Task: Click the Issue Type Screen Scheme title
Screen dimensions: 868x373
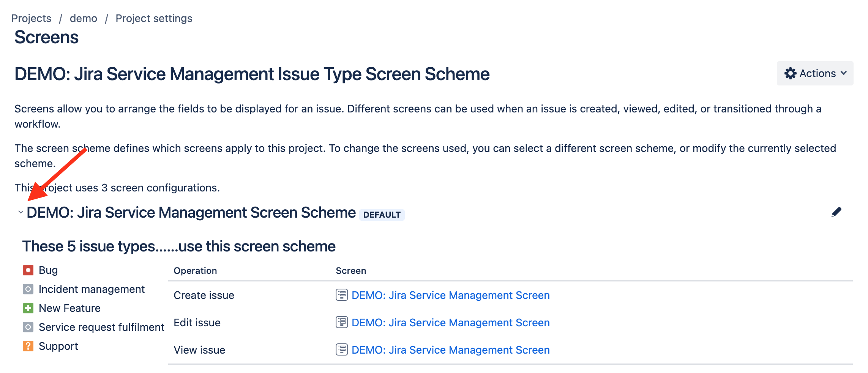Action: pyautogui.click(x=252, y=74)
